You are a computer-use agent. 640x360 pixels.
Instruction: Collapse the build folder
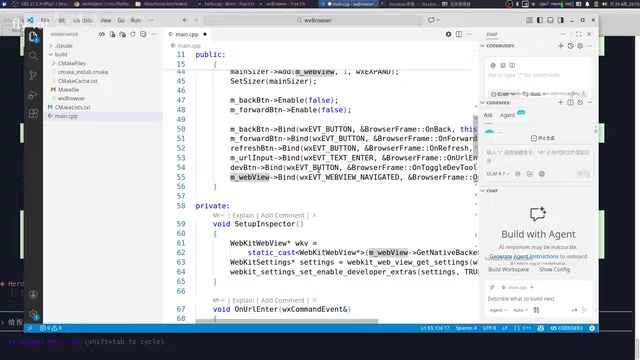[61, 54]
